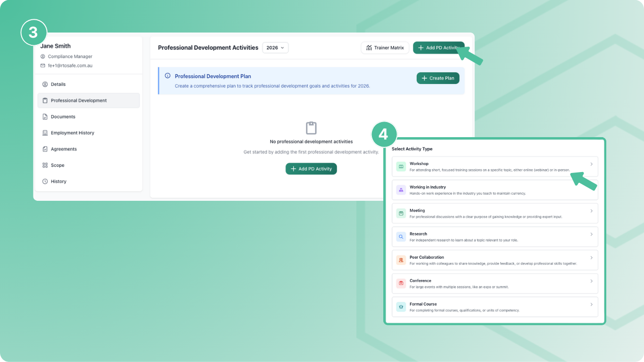The height and width of the screenshot is (362, 644).
Task: Click the Research magnifier icon
Action: [x=401, y=237]
